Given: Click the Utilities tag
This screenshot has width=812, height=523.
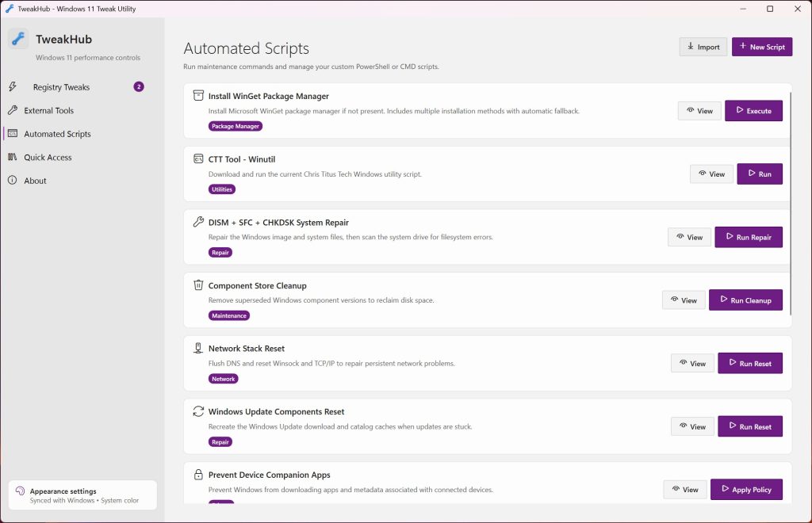Looking at the screenshot, I should [x=222, y=189].
